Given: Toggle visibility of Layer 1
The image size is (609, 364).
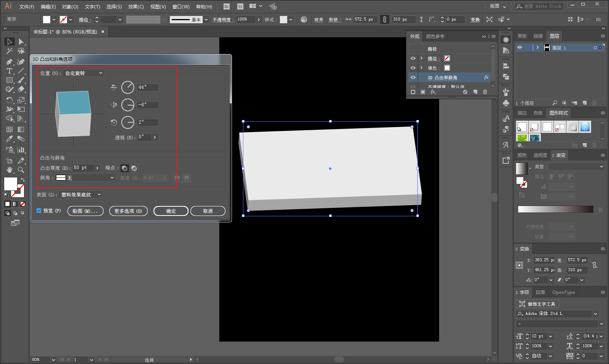Looking at the screenshot, I should click(519, 48).
